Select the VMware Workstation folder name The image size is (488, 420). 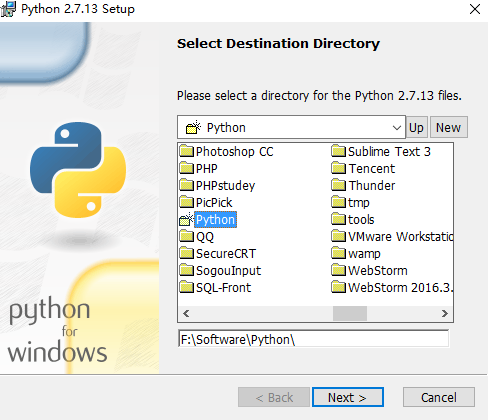point(401,237)
